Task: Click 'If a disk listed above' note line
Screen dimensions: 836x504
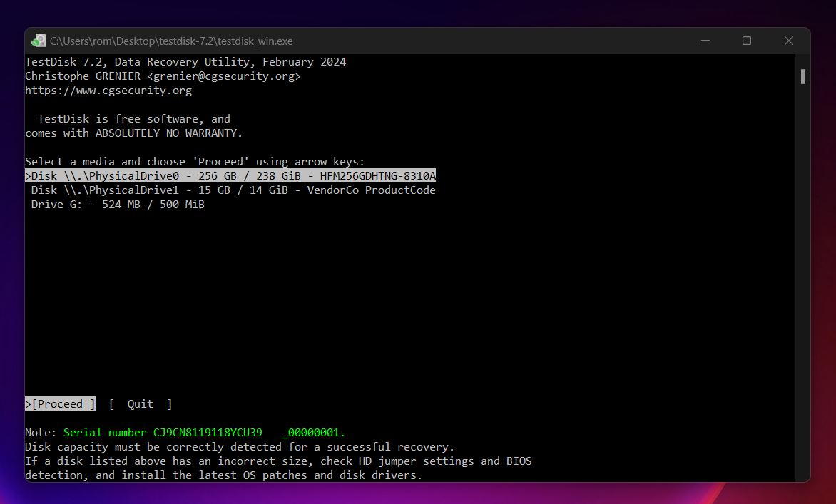Action: pyautogui.click(x=278, y=461)
